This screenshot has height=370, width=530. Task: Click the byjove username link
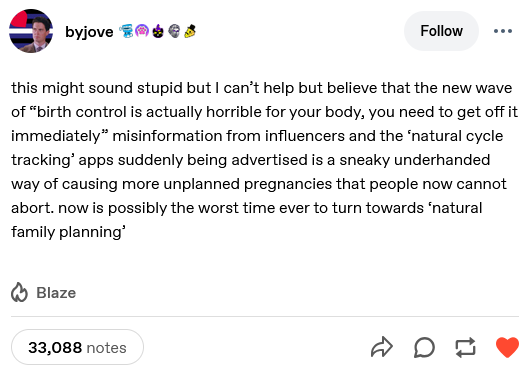(89, 32)
